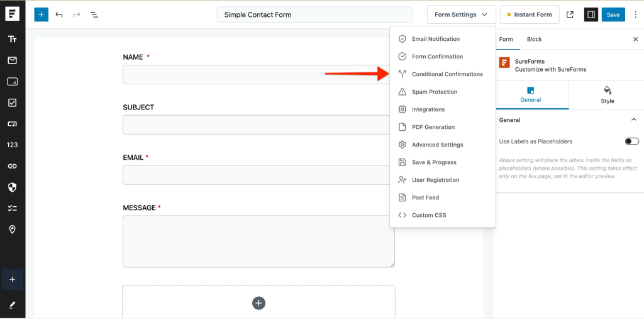
Task: Add a Dropdown field block from the sidebar
Action: click(x=13, y=124)
